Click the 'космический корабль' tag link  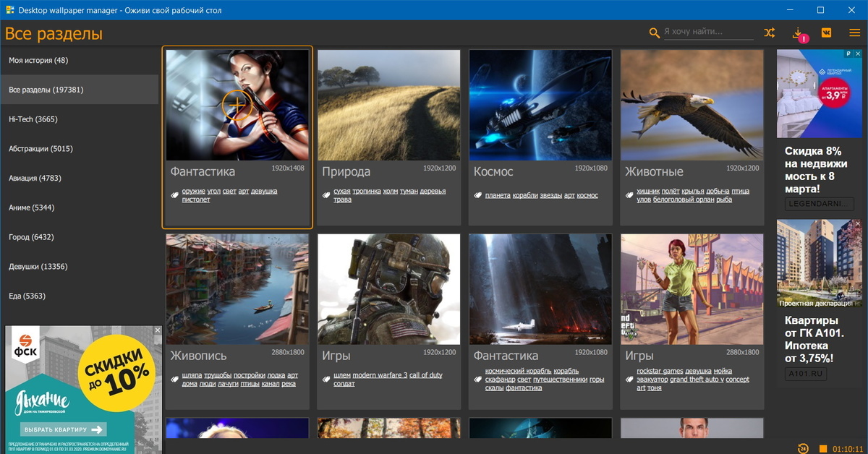point(519,371)
